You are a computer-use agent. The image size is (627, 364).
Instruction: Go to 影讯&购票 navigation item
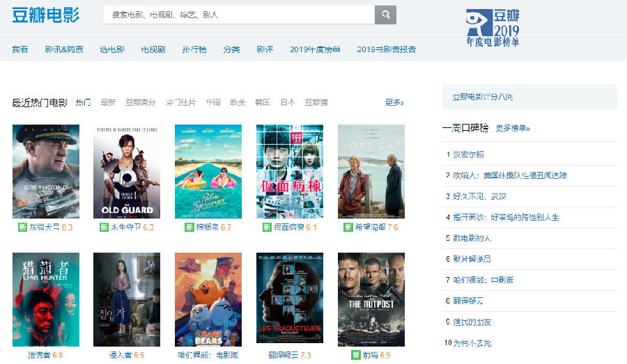click(x=64, y=49)
